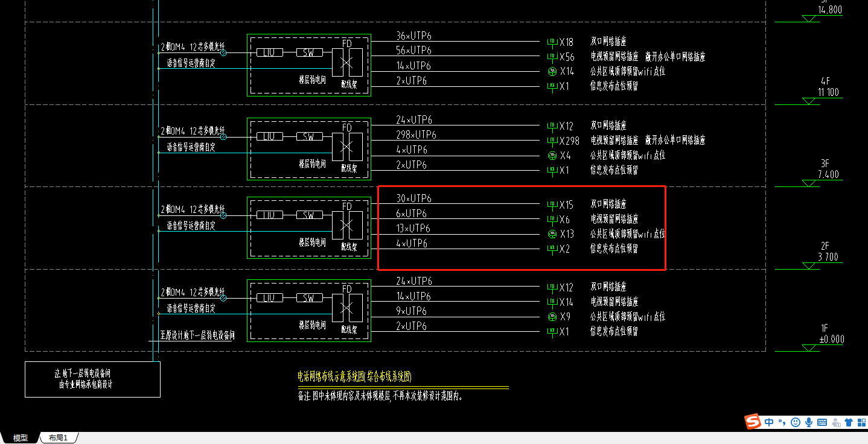Switch to the 布局1 layout tab
This screenshot has width=868, height=444.
tap(58, 438)
